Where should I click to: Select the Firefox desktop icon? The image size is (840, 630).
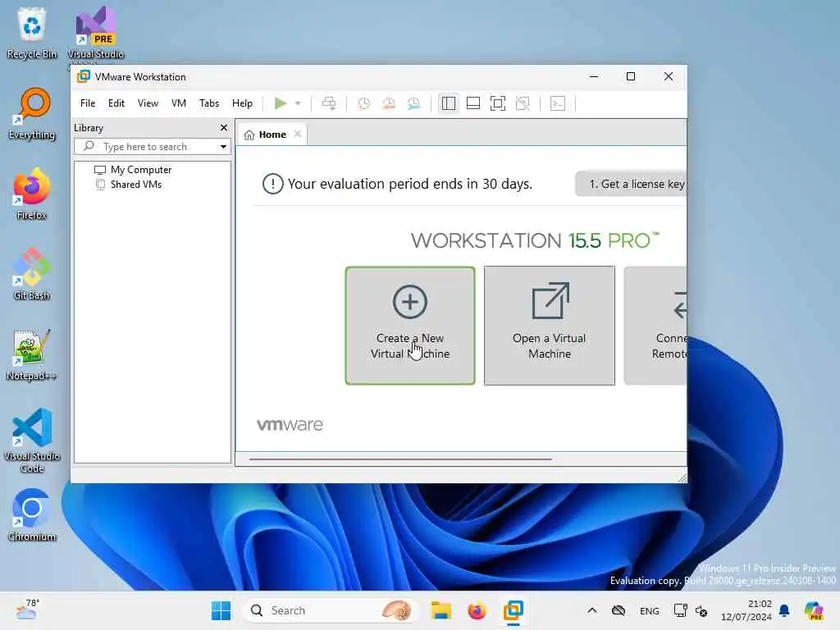coord(32,194)
